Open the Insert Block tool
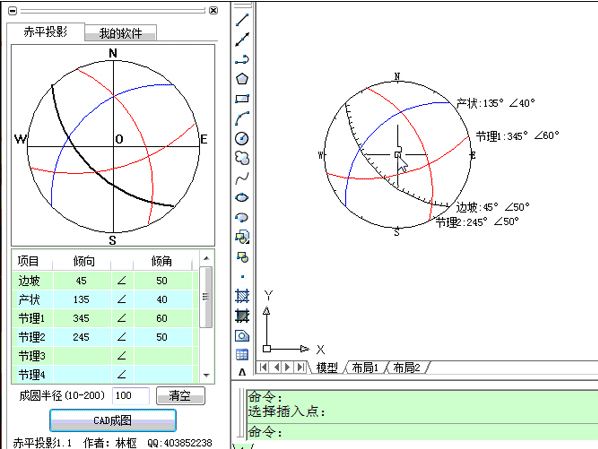598x449 pixels. pos(242,237)
